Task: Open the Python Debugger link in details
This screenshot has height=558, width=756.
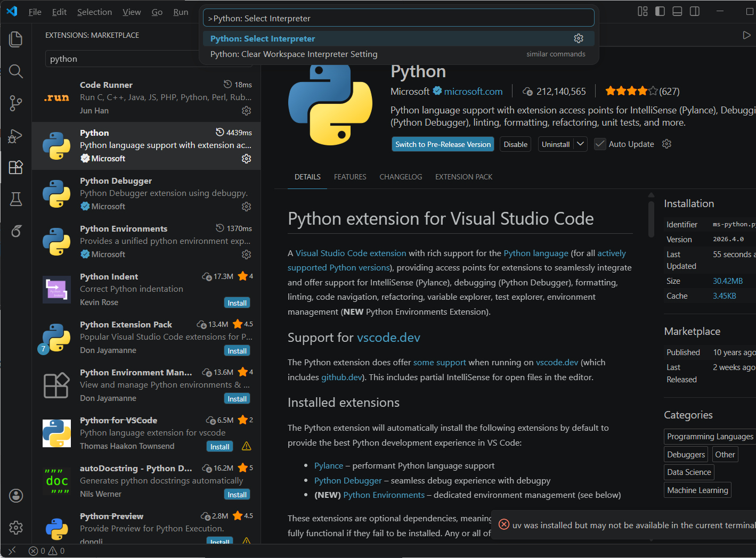Action: click(348, 480)
